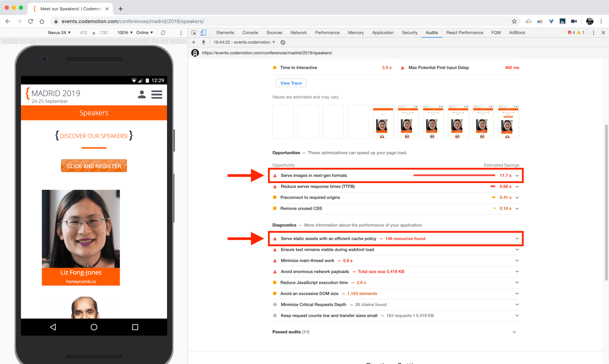Image resolution: width=609 pixels, height=364 pixels.
Task: Click the download report icon
Action: coord(204,42)
